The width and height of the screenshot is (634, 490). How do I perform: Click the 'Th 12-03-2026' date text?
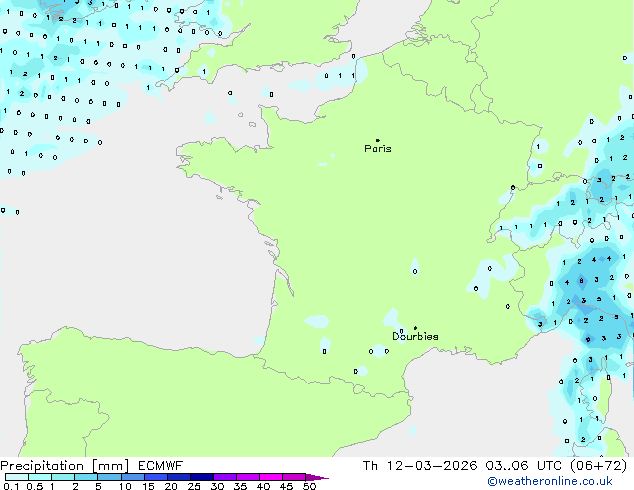[420, 466]
